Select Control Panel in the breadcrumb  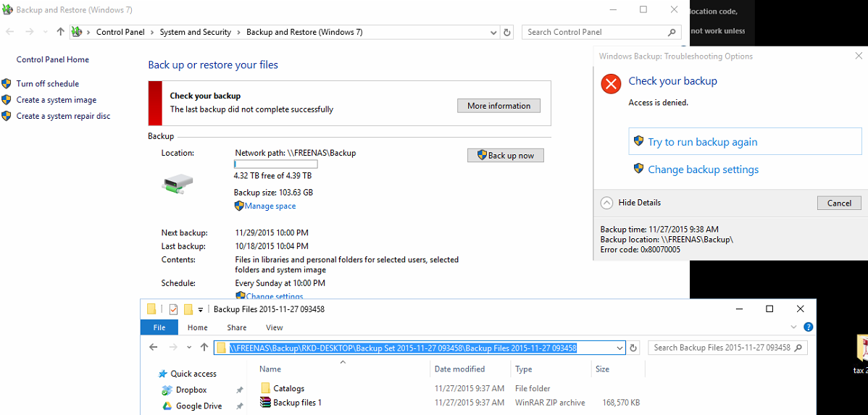120,32
